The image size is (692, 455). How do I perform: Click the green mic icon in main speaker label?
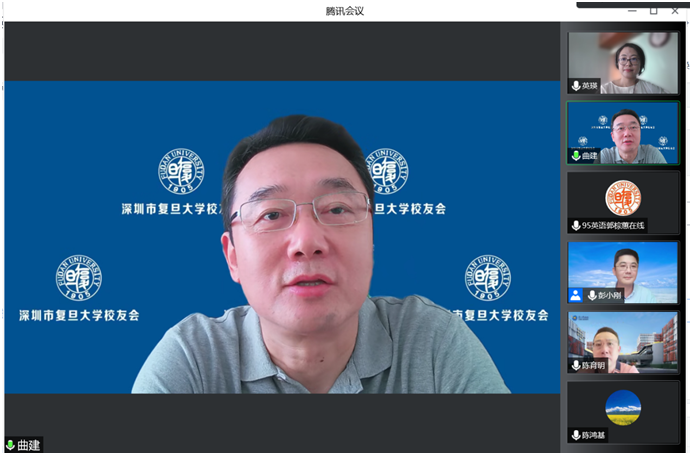pos(11,445)
